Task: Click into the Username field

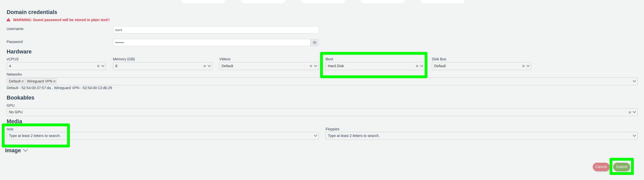Action: click(216, 30)
